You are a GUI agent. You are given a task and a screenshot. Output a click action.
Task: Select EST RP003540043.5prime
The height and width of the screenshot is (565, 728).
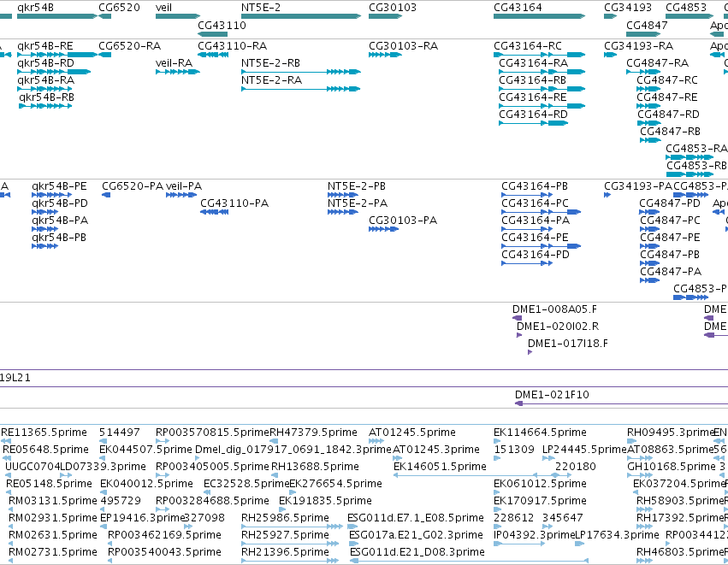[x=110, y=561]
